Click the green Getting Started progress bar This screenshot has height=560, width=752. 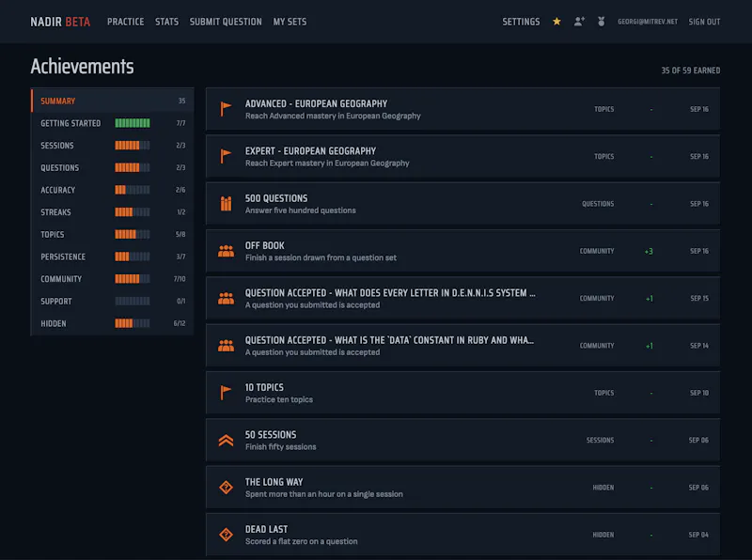point(133,123)
